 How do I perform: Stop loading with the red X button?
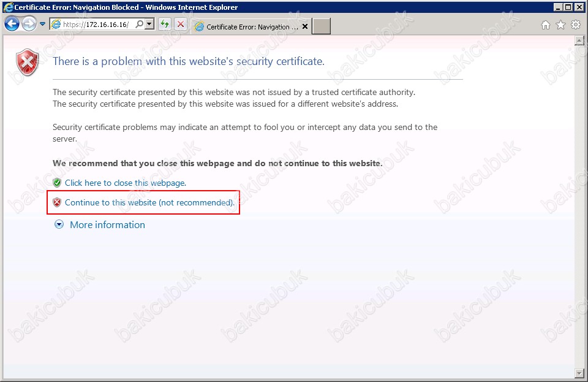[x=181, y=25]
